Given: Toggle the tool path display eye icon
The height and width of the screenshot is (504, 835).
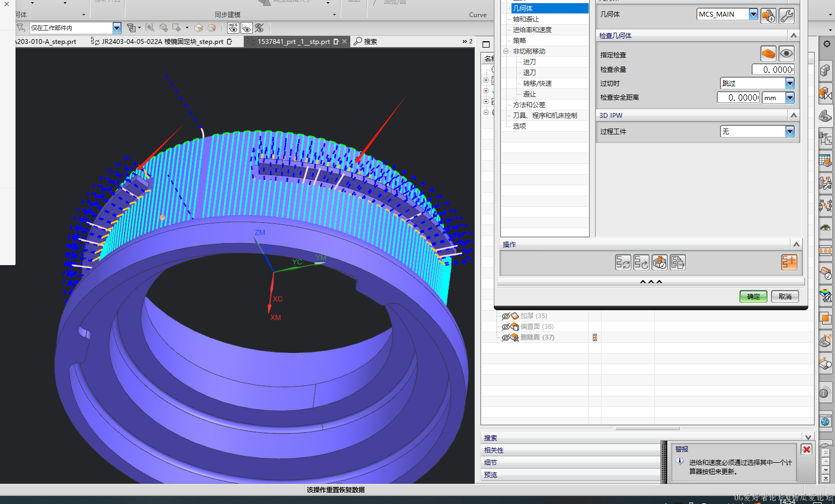Looking at the screenshot, I should (x=246, y=27).
